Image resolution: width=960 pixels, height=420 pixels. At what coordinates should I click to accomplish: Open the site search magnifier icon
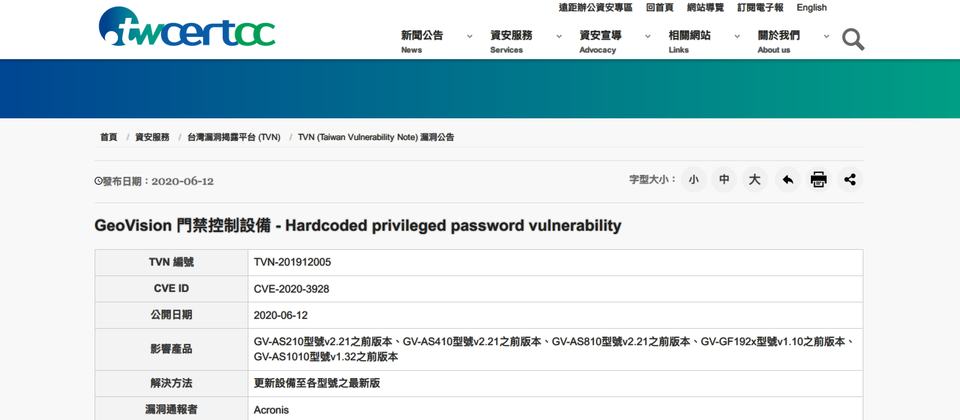click(x=852, y=39)
